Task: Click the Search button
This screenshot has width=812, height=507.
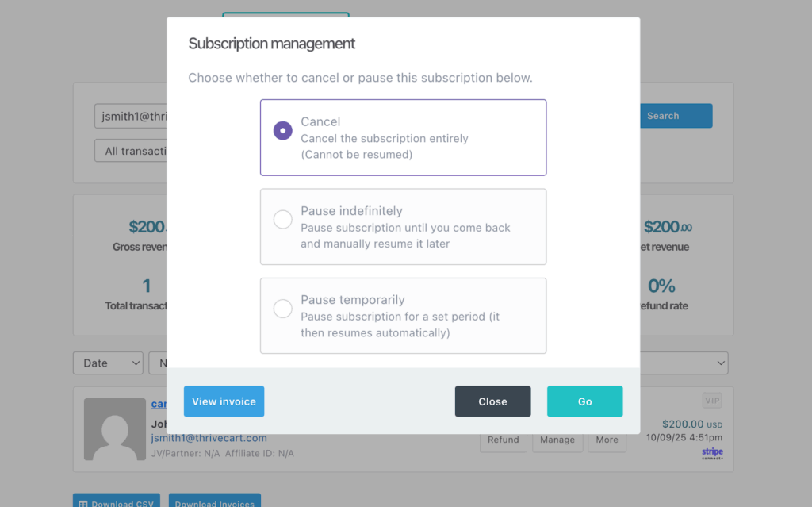Action: point(676,116)
